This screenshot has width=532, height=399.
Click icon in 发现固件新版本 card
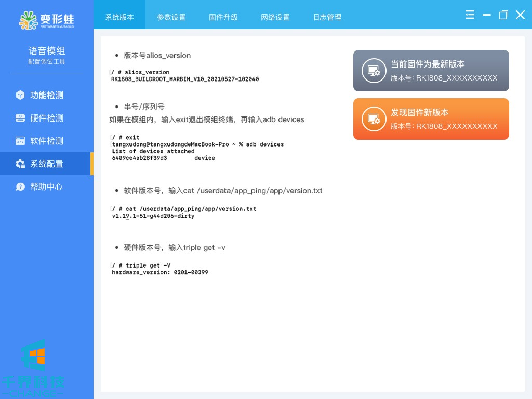[374, 119]
